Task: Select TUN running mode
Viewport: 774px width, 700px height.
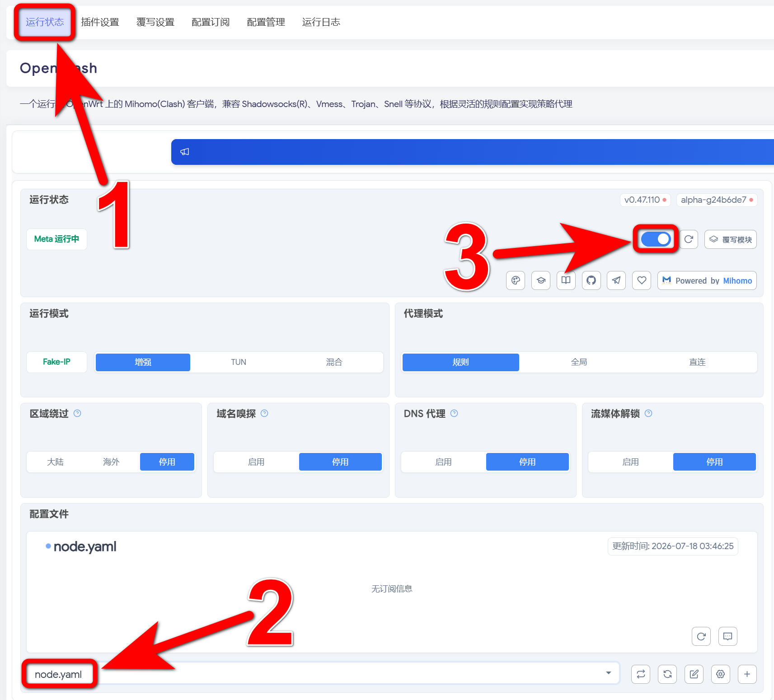Action: point(239,362)
